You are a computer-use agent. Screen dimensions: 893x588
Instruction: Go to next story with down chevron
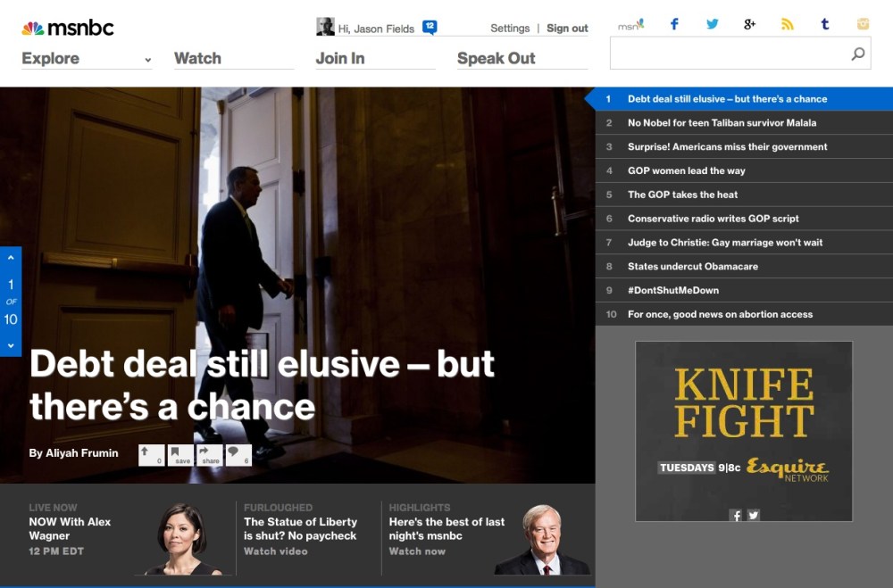11,345
